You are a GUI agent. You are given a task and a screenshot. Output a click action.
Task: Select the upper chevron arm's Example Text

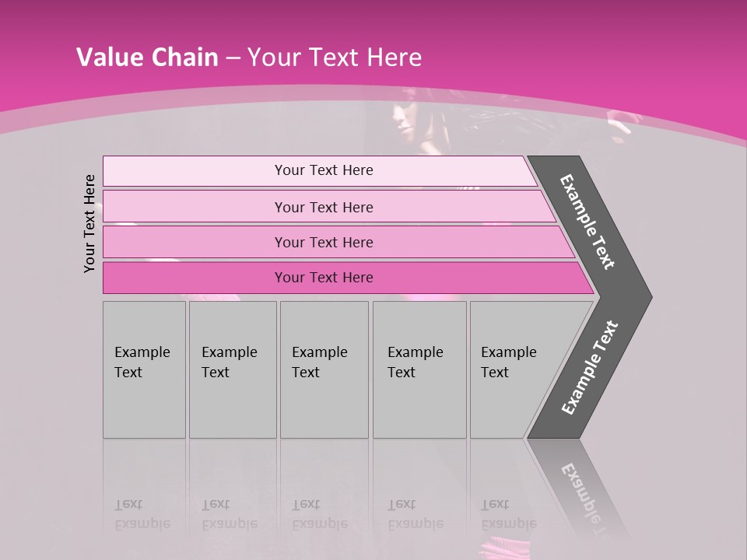(587, 222)
